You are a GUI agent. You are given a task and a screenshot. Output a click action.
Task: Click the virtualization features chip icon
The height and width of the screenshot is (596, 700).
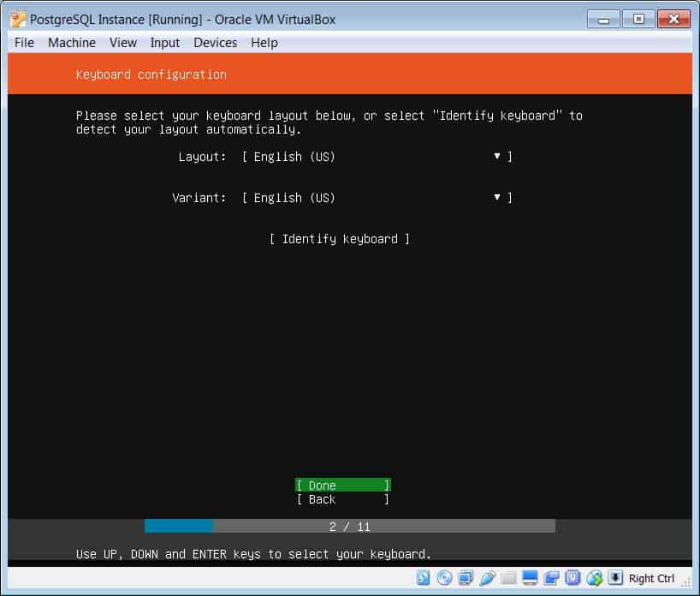[572, 578]
